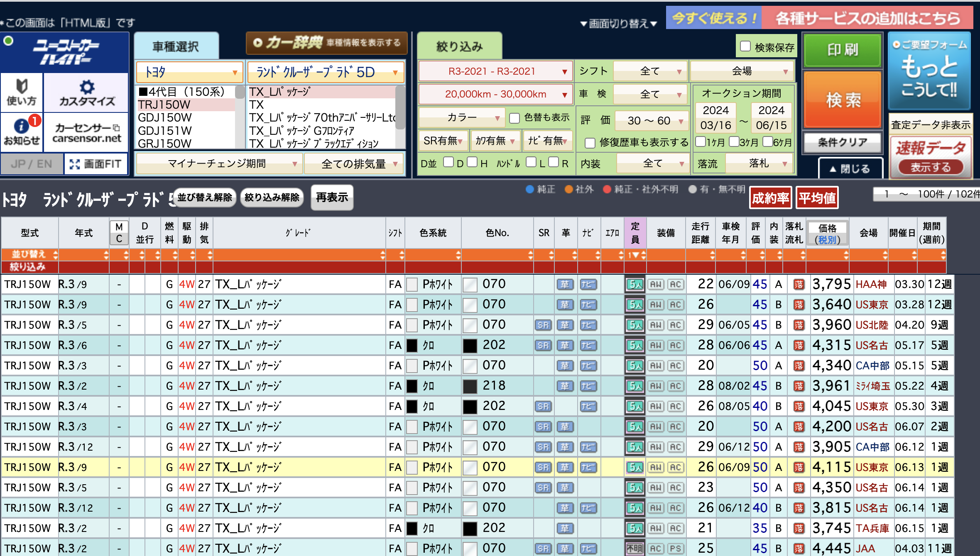980x556 pixels.
Task: Open the カスタマイズ gear icon
Action: 86,92
